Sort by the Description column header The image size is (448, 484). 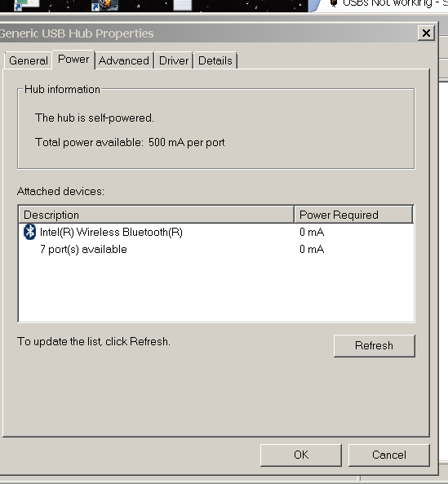point(157,215)
